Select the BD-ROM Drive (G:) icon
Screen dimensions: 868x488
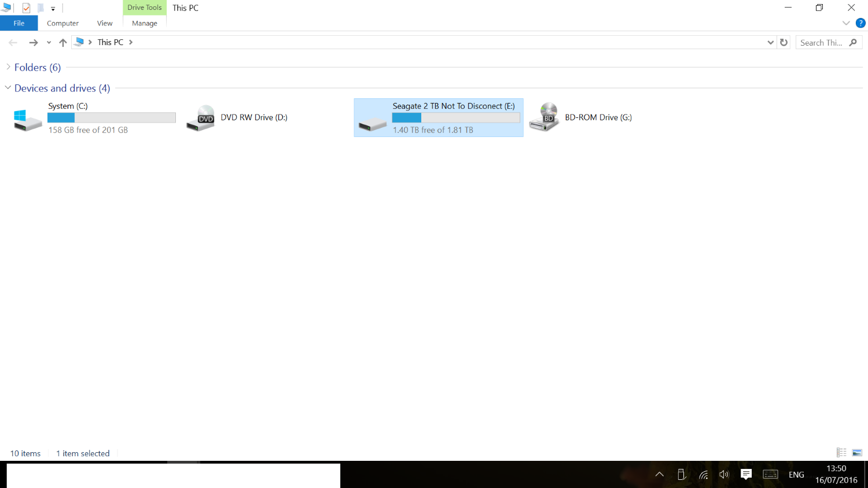(544, 117)
